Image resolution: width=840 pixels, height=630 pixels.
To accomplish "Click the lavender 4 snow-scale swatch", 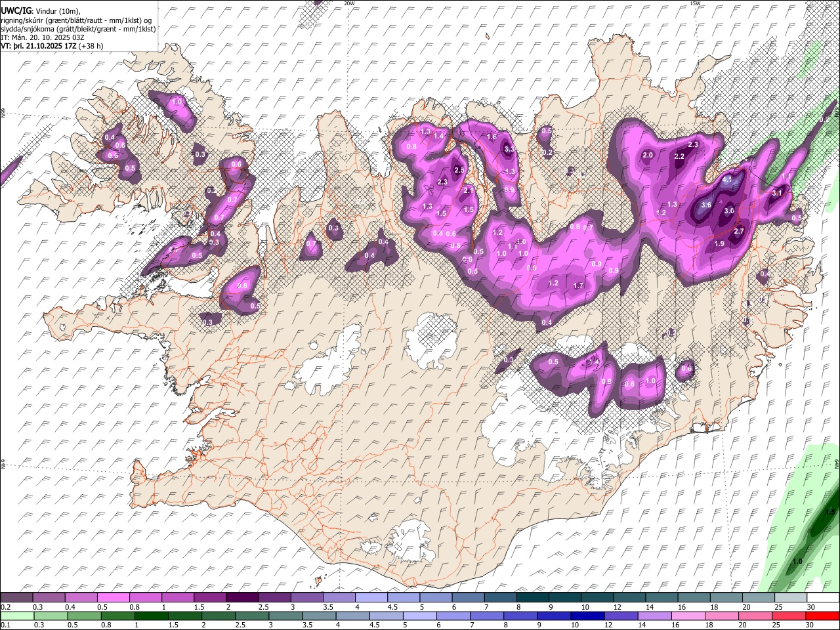I will click(x=371, y=598).
